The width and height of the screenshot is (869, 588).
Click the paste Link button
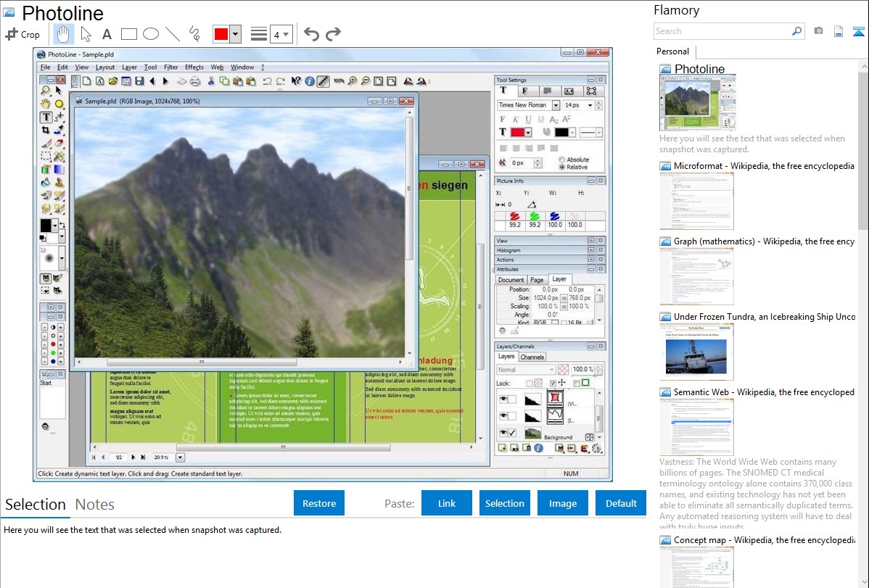tap(447, 503)
